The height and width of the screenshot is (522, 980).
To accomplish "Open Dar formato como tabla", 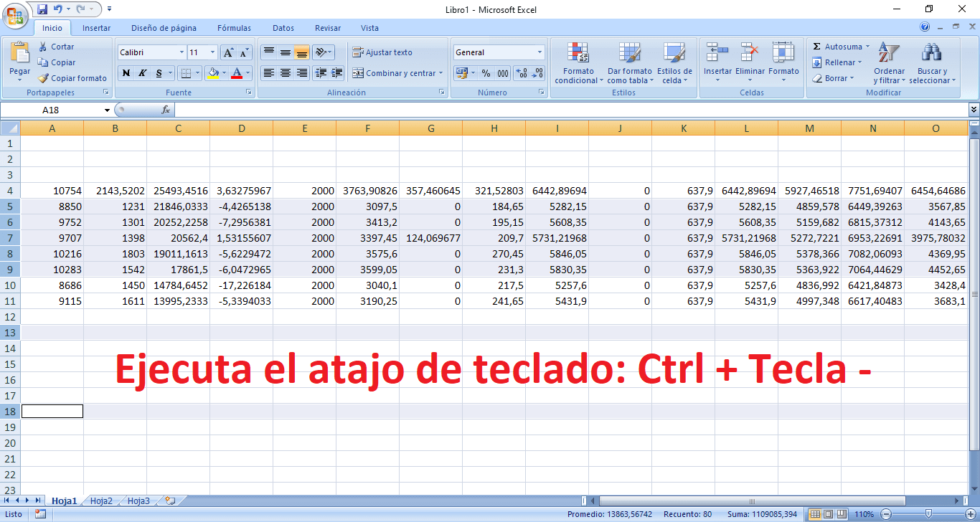I will [x=629, y=62].
